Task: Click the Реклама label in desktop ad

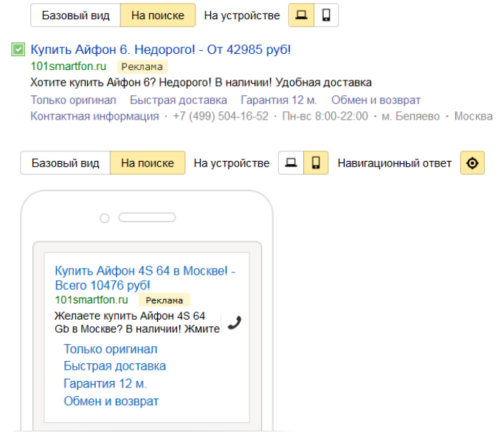Action: (x=142, y=67)
